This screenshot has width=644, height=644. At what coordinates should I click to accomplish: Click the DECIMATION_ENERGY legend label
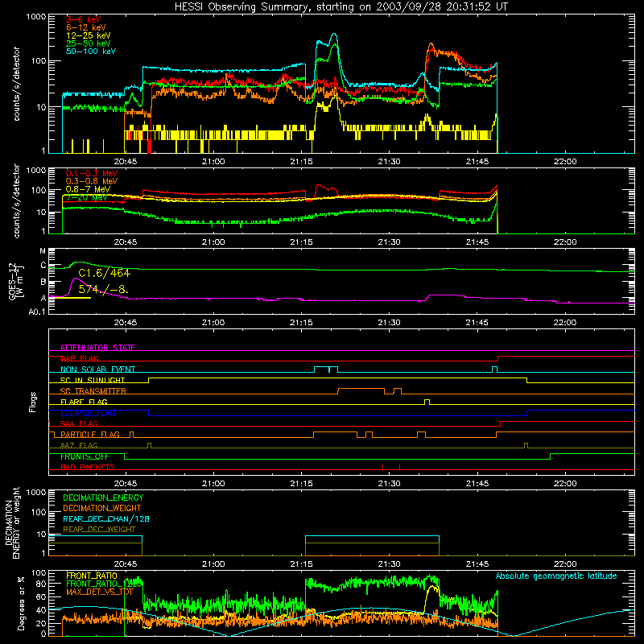(103, 497)
